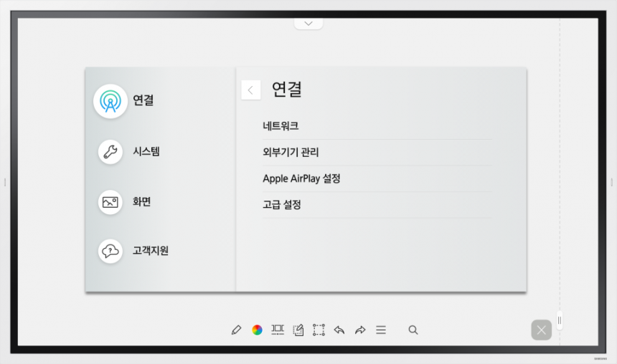Click the left edge side handle

click(5, 182)
